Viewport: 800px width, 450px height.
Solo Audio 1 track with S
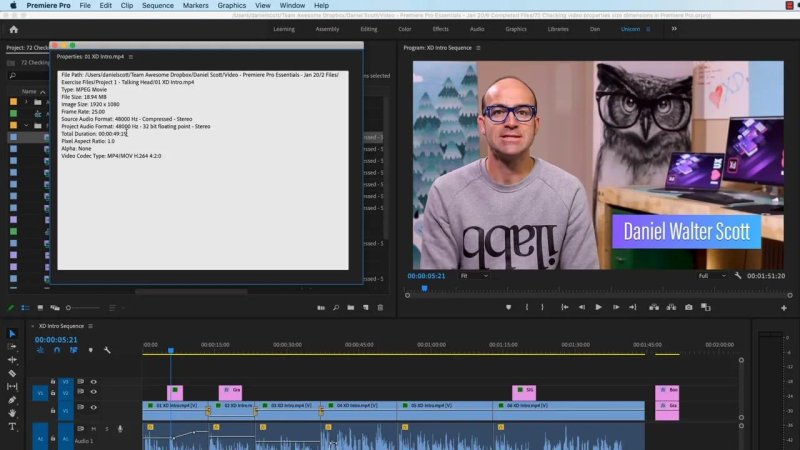(107, 429)
